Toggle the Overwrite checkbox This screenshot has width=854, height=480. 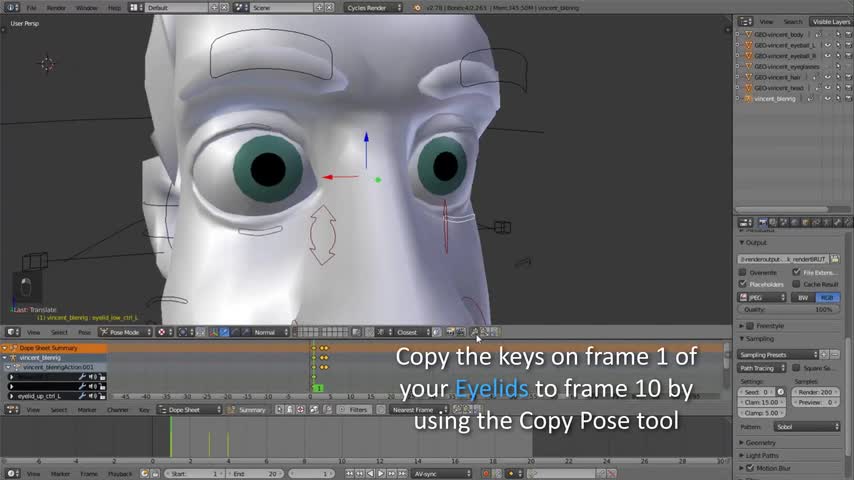coord(742,272)
